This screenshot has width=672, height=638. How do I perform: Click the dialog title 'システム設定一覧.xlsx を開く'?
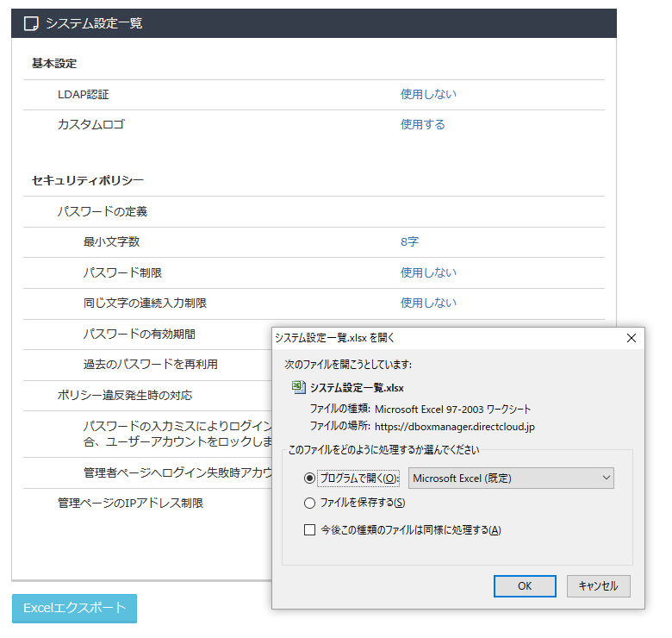334,338
